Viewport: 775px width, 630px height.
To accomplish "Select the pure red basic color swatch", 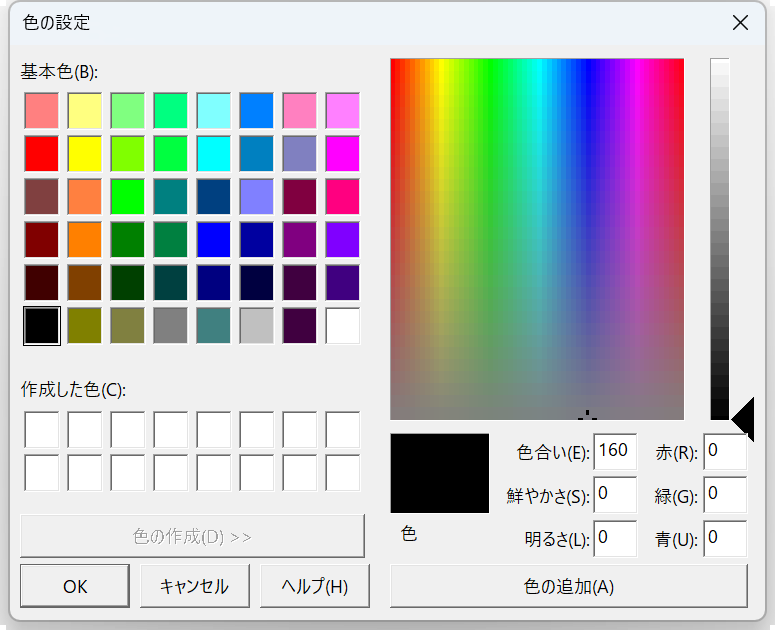I will (x=42, y=154).
